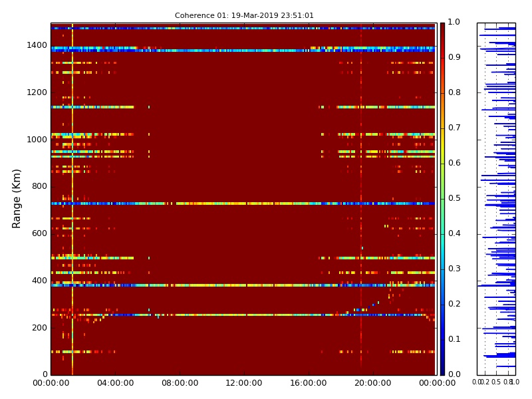The width and height of the screenshot is (532, 399).
Task: Click the 600 range tick label
Action: (x=39, y=233)
